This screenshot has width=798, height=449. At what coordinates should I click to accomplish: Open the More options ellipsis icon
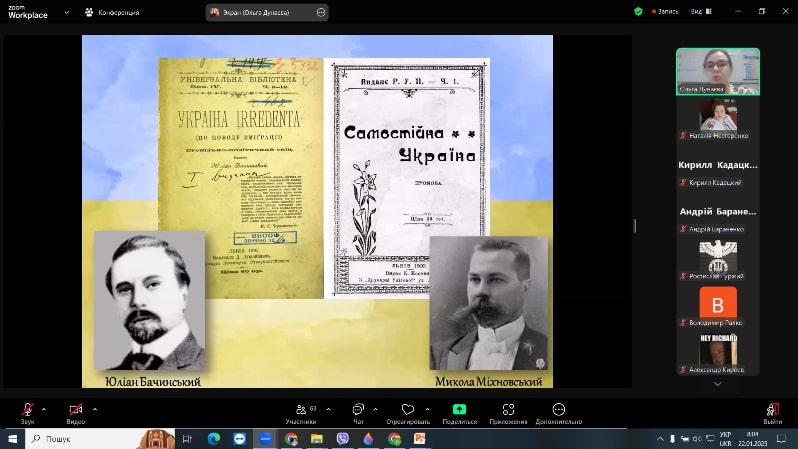558,409
